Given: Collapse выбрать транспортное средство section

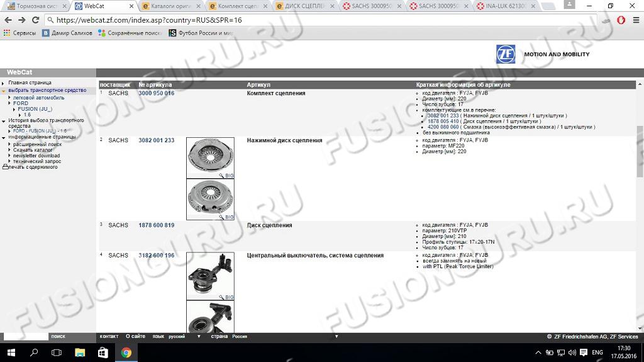Looking at the screenshot, I should pyautogui.click(x=47, y=90).
